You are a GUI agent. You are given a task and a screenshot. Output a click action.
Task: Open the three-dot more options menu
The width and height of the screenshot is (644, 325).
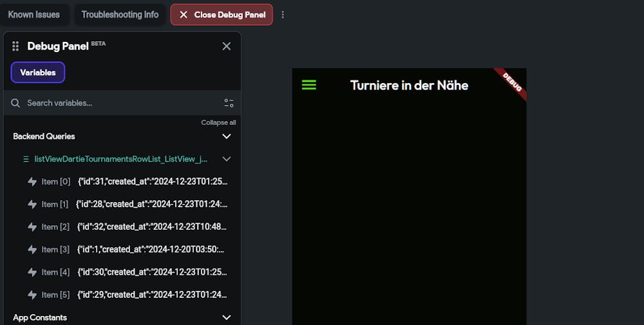click(283, 15)
